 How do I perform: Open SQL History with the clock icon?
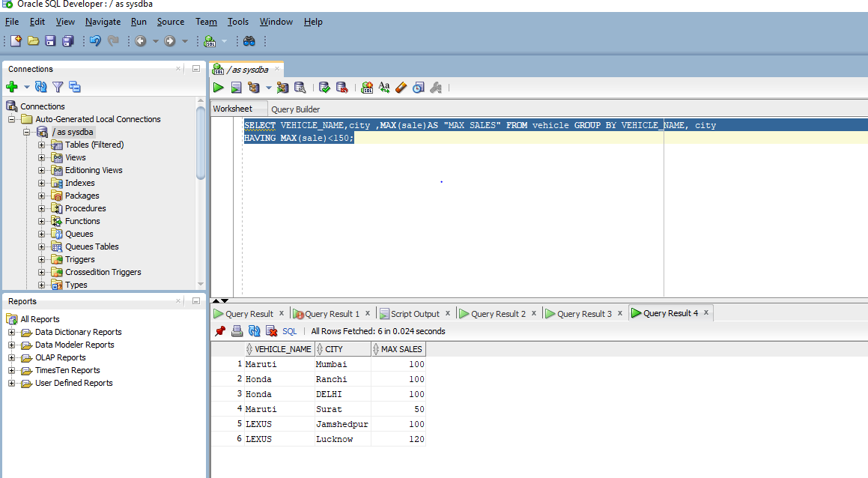[x=417, y=88]
